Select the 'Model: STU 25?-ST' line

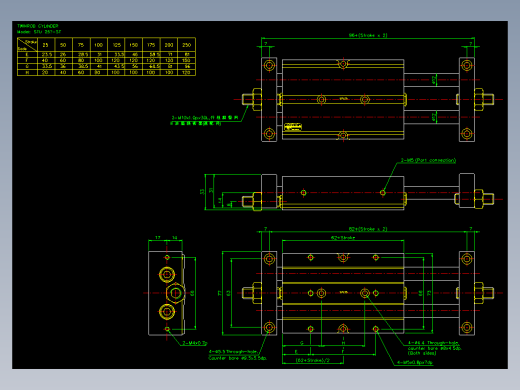click(39, 32)
